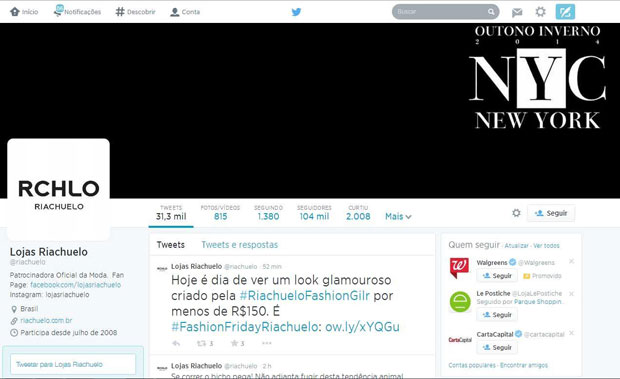Open Descobrir hashtag menu
The image size is (620, 379).
pos(135,12)
